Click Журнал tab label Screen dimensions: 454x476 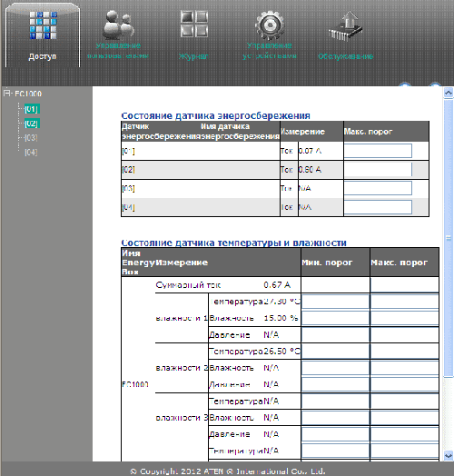[193, 56]
